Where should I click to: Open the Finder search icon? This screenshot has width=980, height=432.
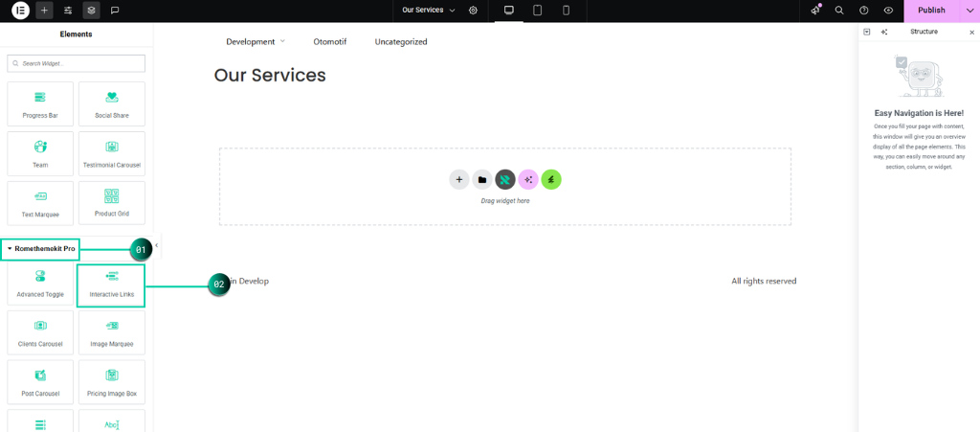839,11
